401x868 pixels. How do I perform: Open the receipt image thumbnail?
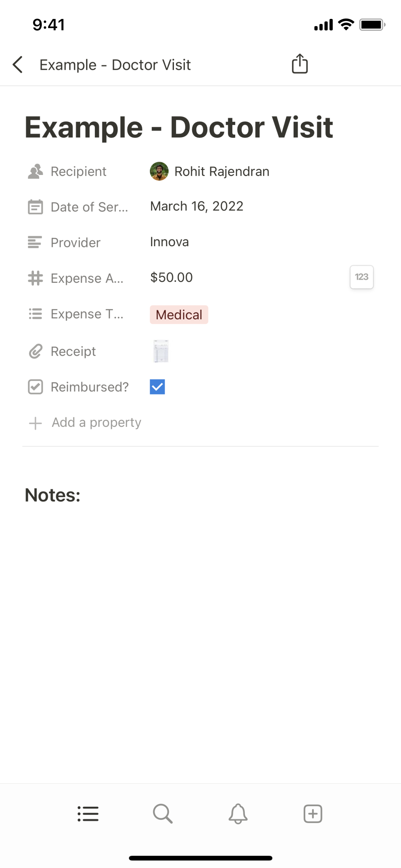tap(161, 351)
